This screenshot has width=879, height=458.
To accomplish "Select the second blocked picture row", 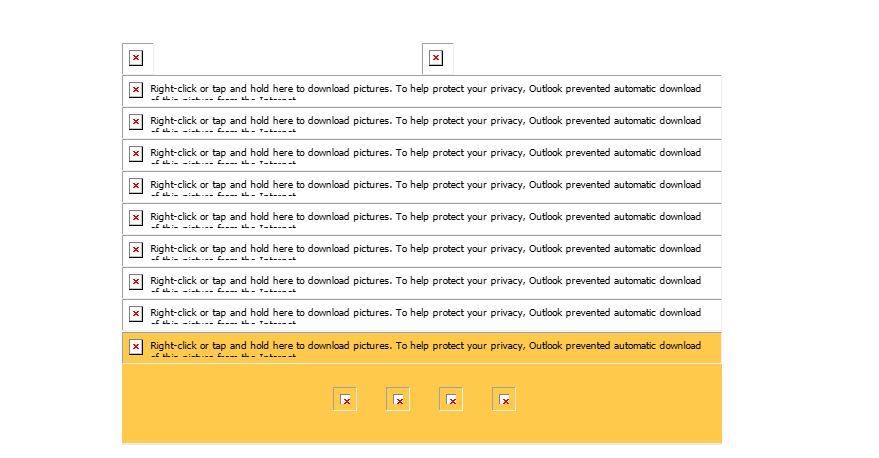I will point(425,122).
